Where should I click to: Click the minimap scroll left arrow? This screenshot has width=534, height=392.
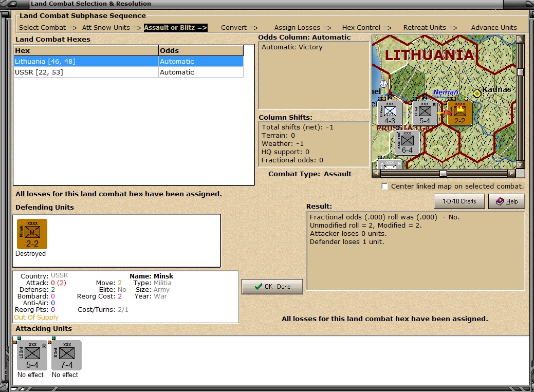376,173
